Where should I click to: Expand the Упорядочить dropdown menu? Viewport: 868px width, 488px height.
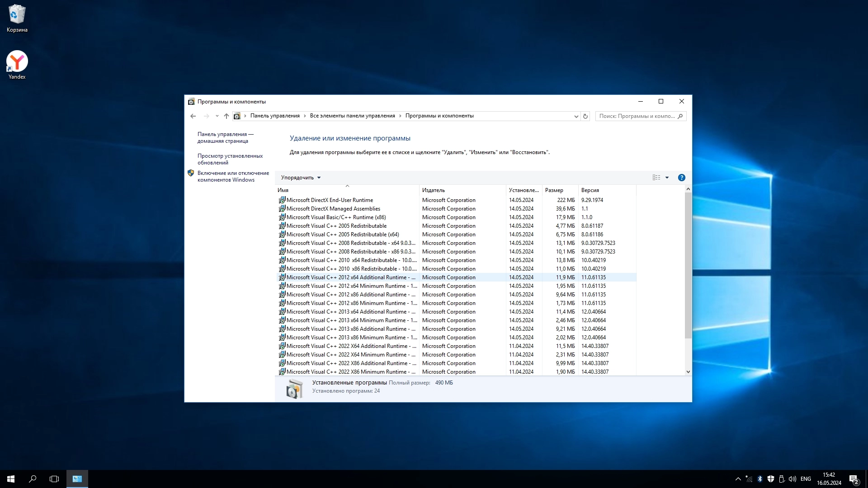tap(301, 178)
